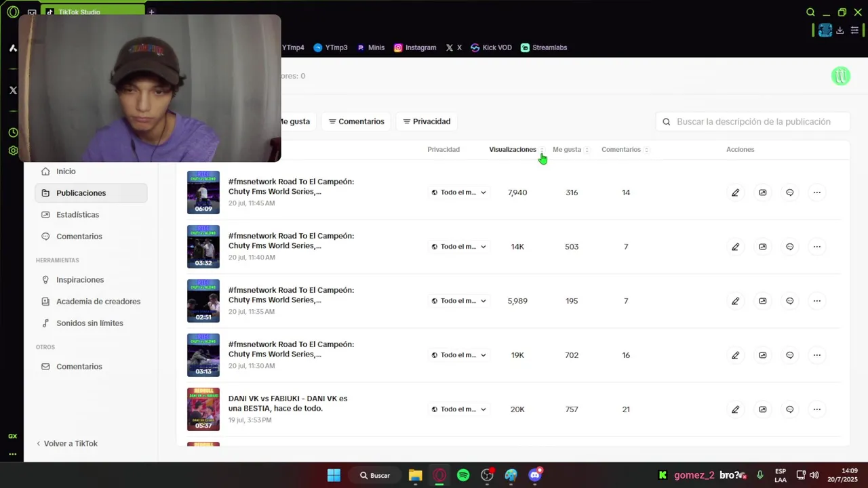Open the analytics icon in the 7,940-view row
The height and width of the screenshot is (488, 868).
point(762,192)
